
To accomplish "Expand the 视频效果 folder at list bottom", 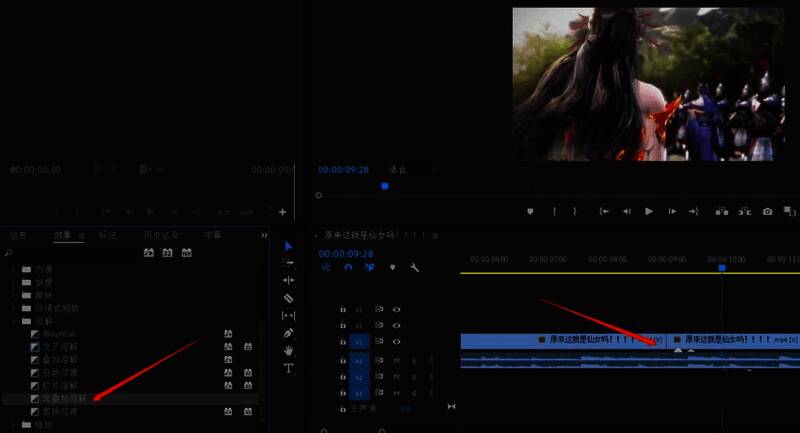I will pyautogui.click(x=14, y=424).
